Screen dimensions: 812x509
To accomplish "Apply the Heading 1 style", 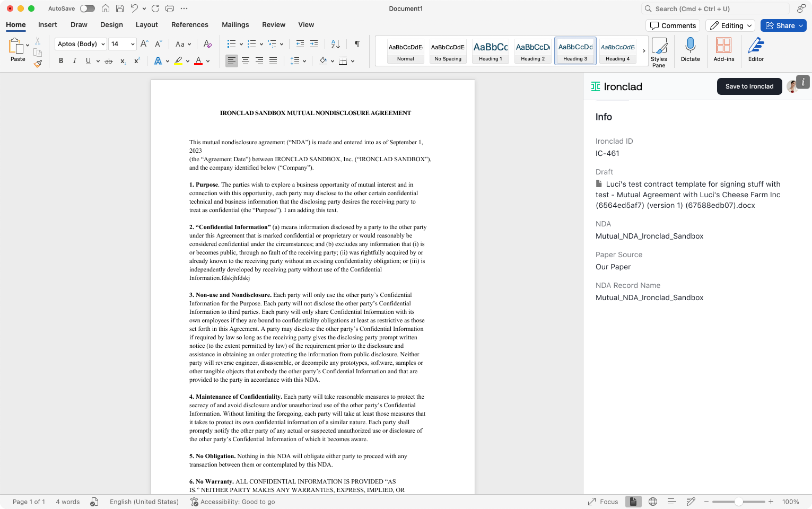I will pos(491,51).
